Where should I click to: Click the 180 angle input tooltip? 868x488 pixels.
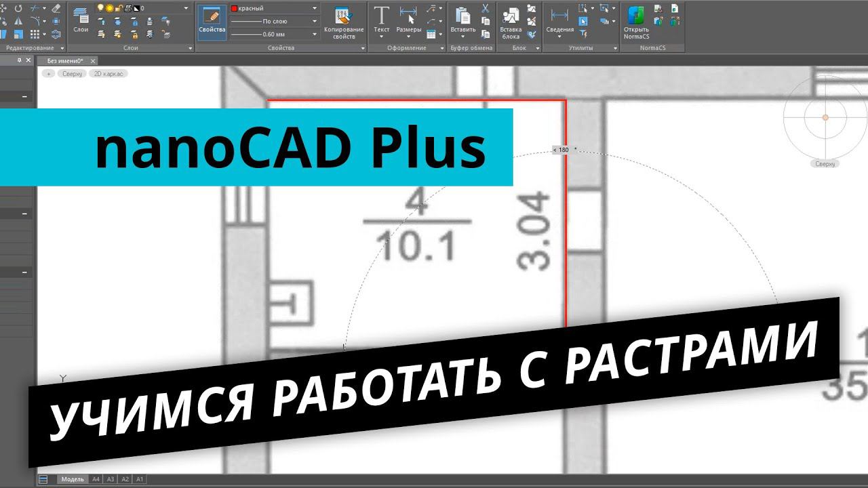pos(564,150)
